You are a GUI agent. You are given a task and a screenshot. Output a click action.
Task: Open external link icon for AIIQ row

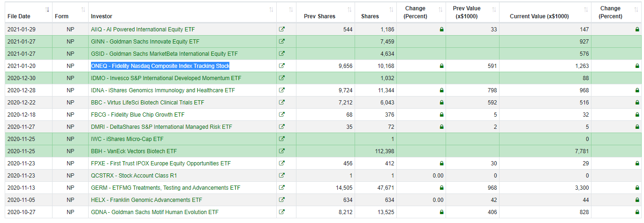(x=281, y=29)
